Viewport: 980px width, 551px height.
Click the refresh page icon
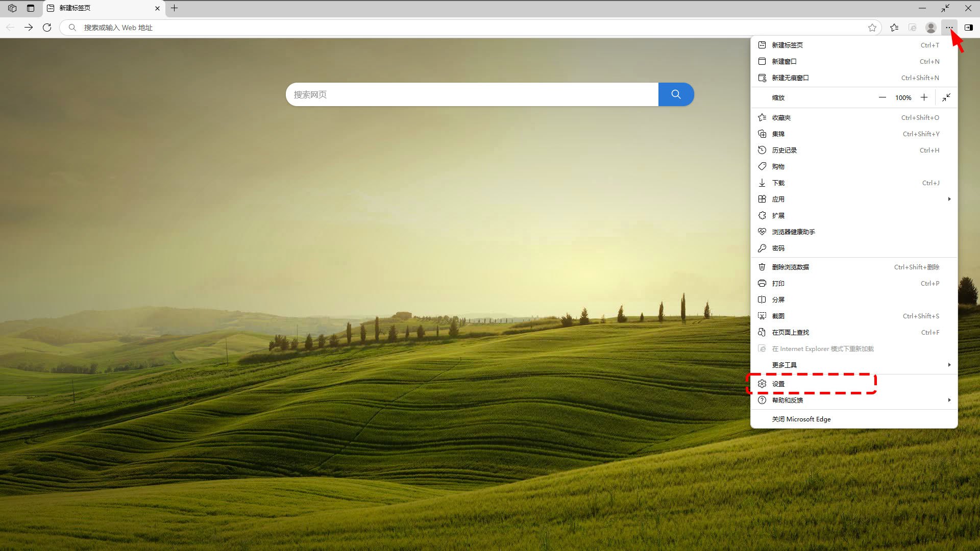47,28
